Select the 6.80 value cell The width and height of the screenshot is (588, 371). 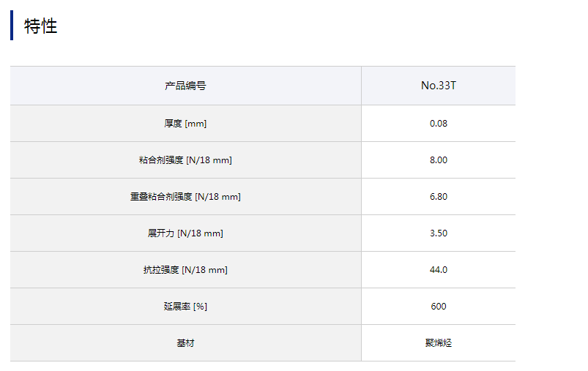pyautogui.click(x=438, y=197)
